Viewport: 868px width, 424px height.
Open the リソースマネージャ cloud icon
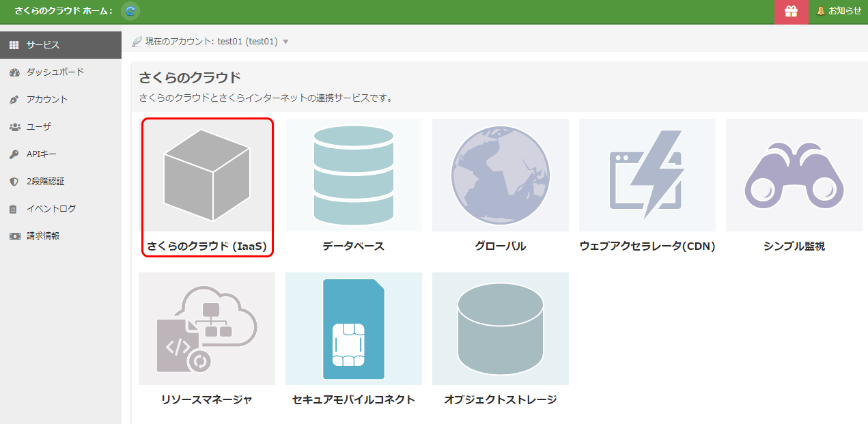click(207, 328)
